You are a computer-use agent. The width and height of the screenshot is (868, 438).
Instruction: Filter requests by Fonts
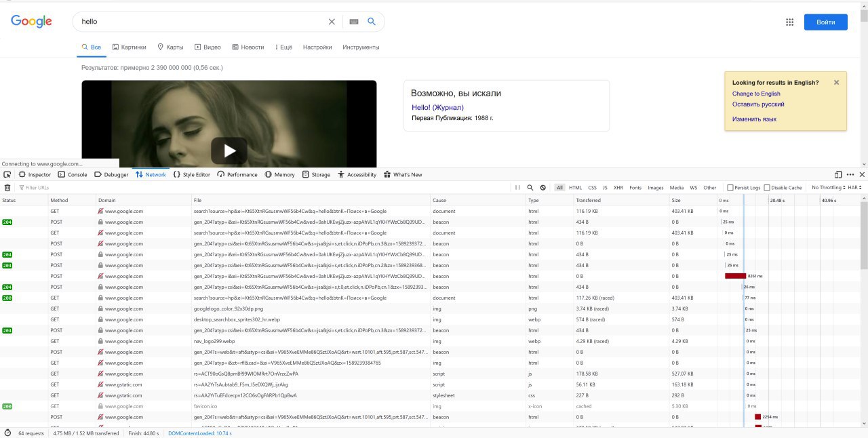click(635, 188)
